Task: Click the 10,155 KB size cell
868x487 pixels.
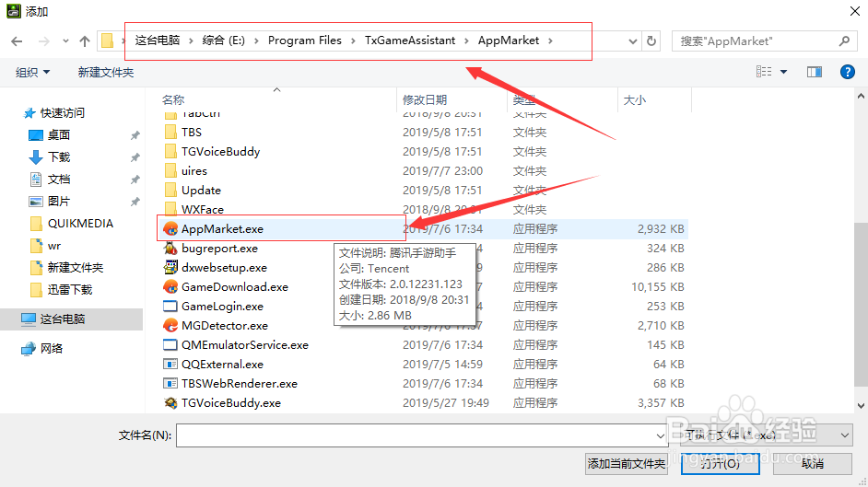Action: click(x=658, y=287)
